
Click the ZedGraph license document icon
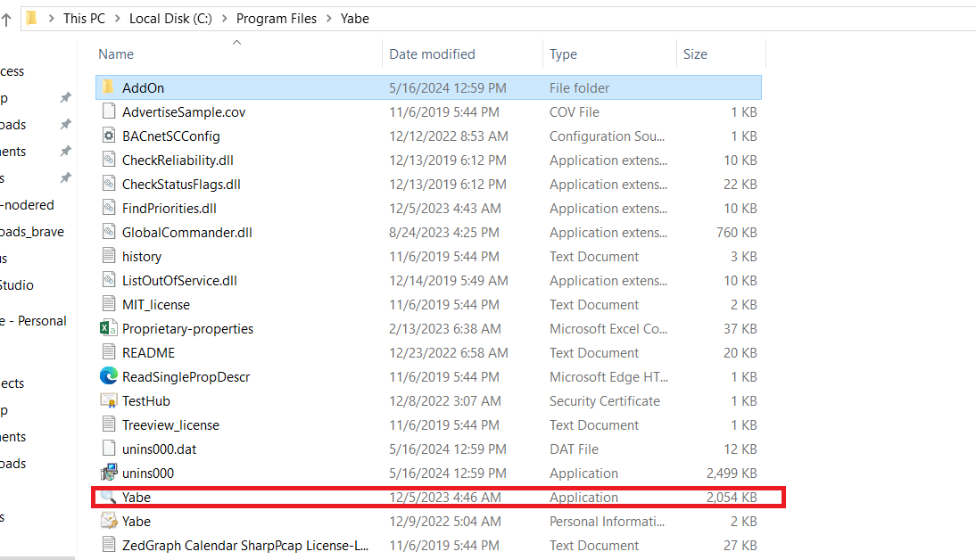[108, 545]
